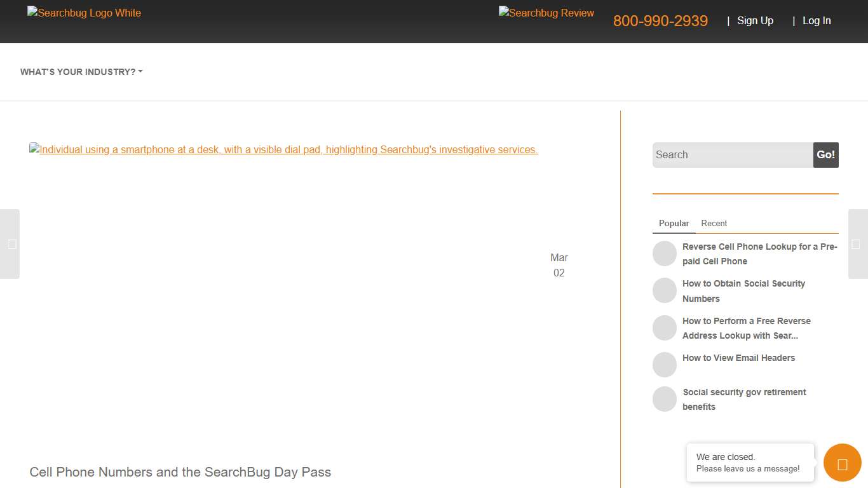Click the previous post arrow on left edge

point(10,244)
